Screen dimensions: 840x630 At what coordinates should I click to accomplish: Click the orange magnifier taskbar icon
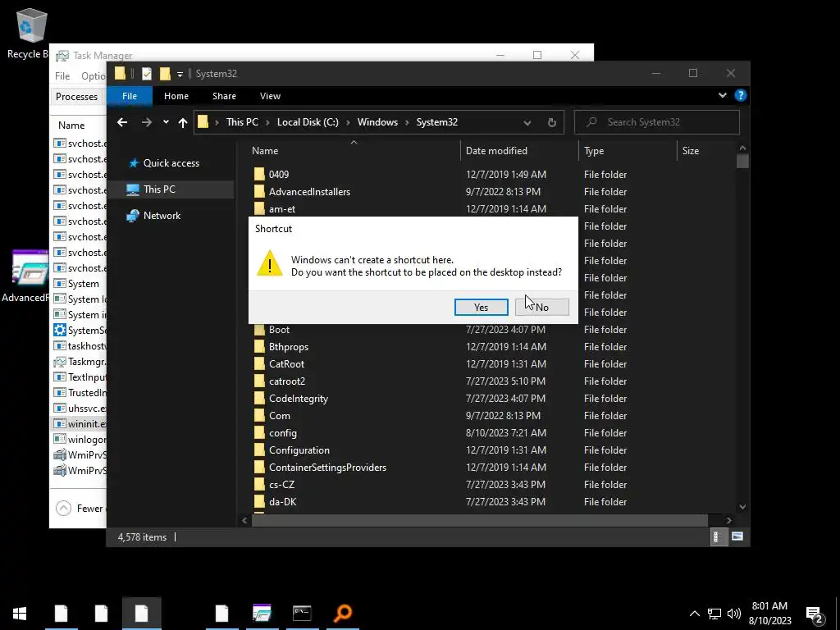[x=343, y=614]
